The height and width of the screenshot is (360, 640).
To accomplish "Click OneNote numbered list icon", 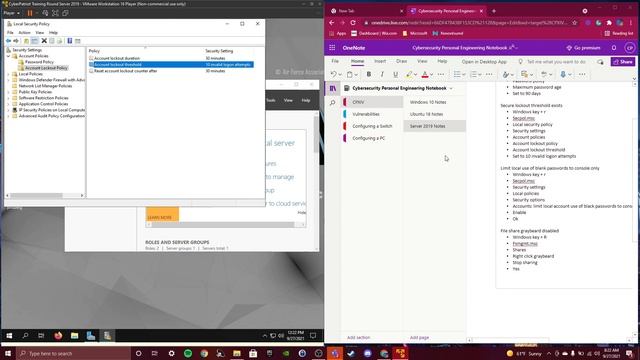I will 473,74.
